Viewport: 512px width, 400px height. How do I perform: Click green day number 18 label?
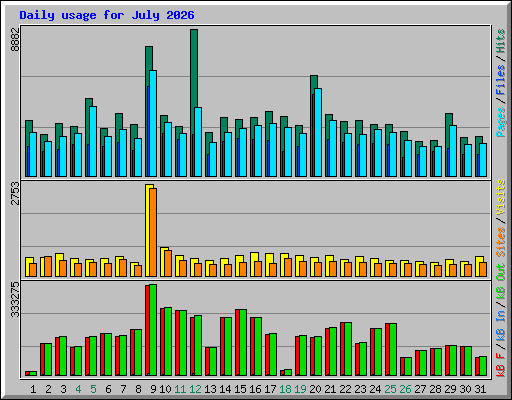click(285, 389)
